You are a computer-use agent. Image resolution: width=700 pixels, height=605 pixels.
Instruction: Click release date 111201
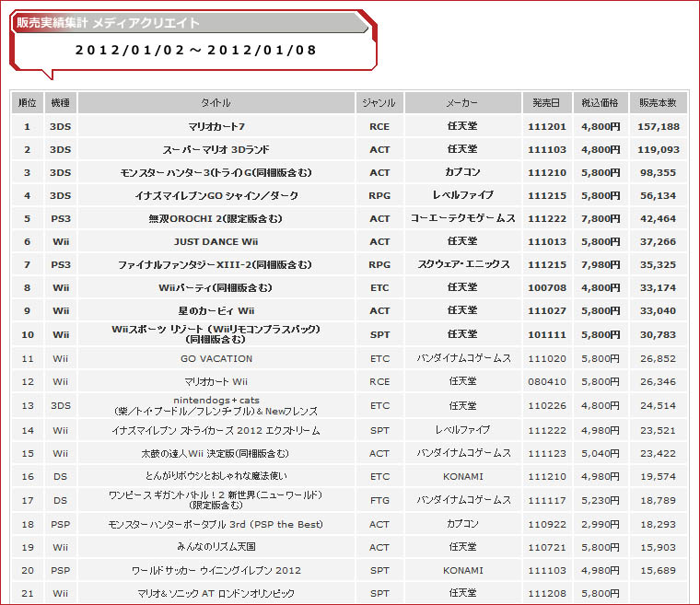click(547, 127)
